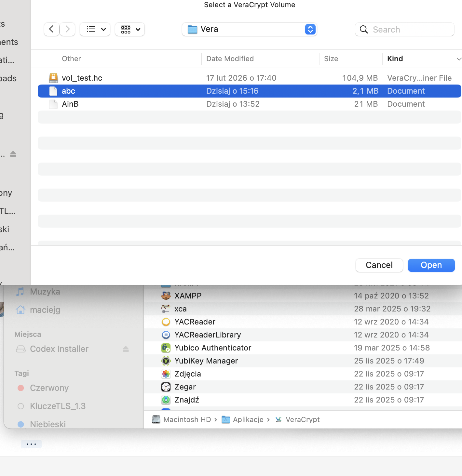Screen dimensions: 462x476
Task: Open the selected abc file
Action: pos(431,265)
